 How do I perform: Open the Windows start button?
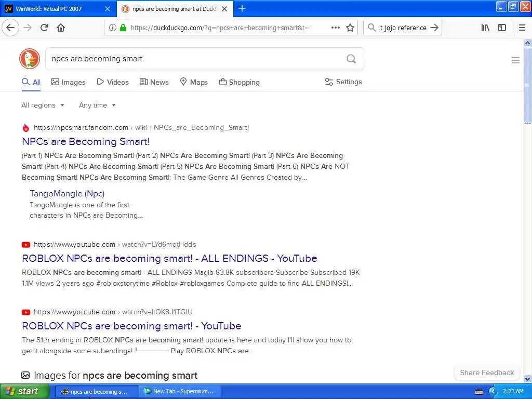pos(25,392)
